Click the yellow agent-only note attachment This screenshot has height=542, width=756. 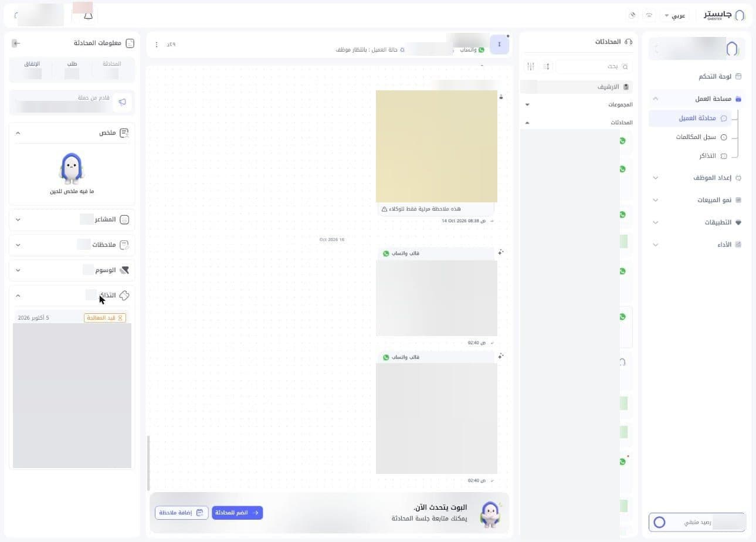(436, 146)
